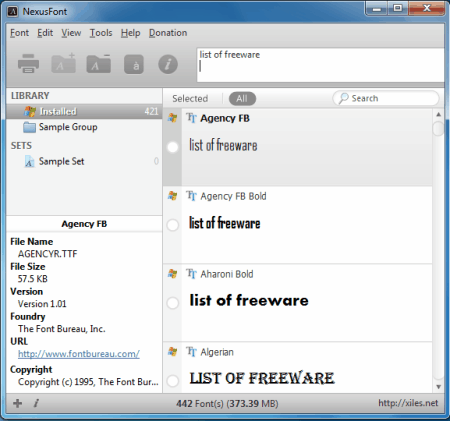Click the italic info icon in status bar

(36, 403)
